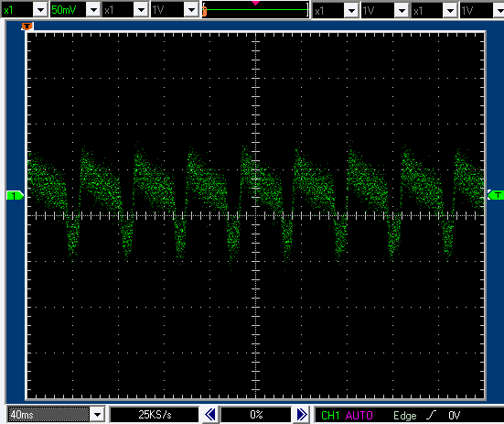Click the right blue double-arrow button
504x424 pixels.
click(x=302, y=414)
